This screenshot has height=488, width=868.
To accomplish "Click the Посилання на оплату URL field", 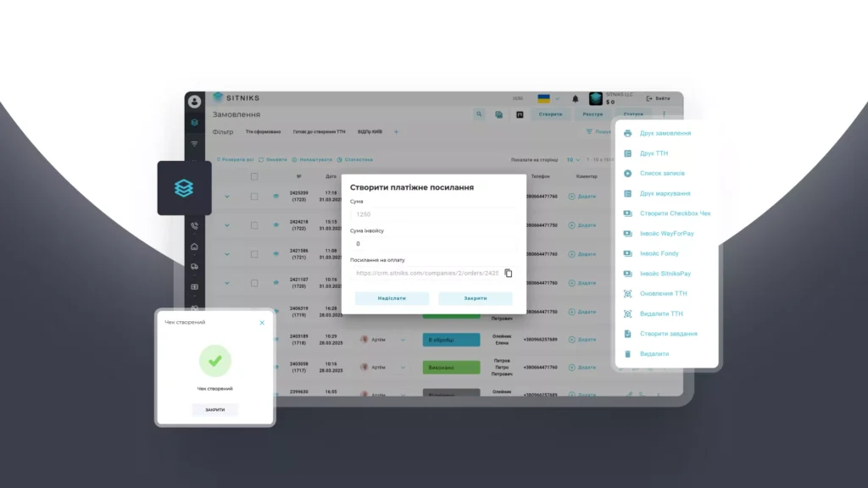I will click(426, 274).
